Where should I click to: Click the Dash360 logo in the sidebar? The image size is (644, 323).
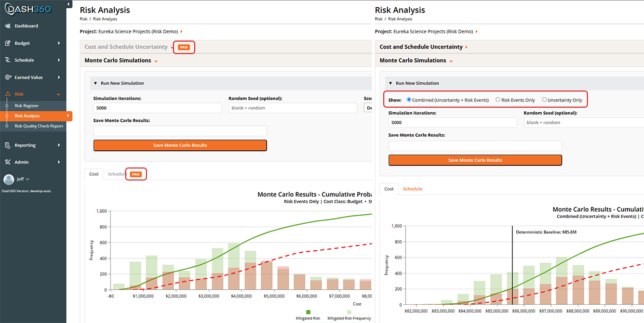click(29, 8)
